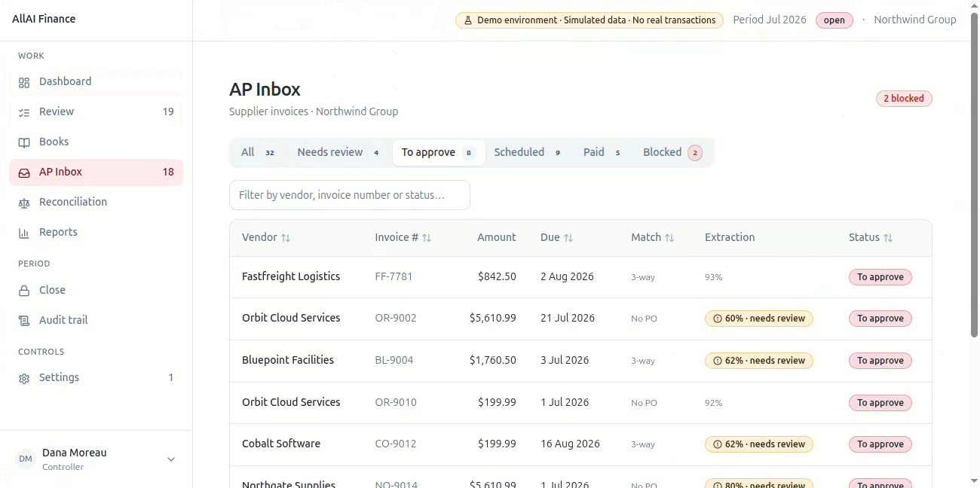The image size is (980, 488).
Task: Open the Paid tab
Action: (603, 152)
